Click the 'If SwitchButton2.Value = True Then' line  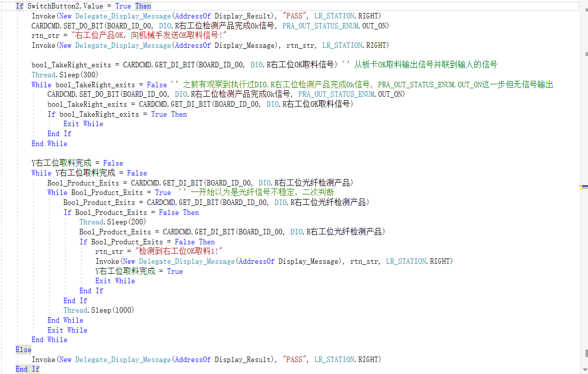83,6
